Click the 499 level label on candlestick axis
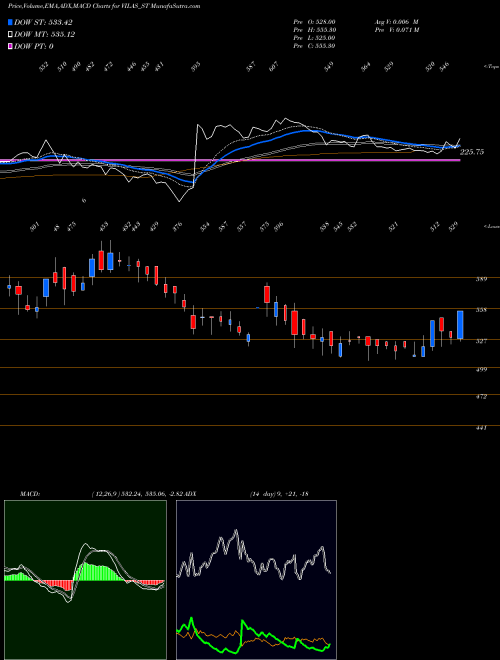 click(x=482, y=369)
